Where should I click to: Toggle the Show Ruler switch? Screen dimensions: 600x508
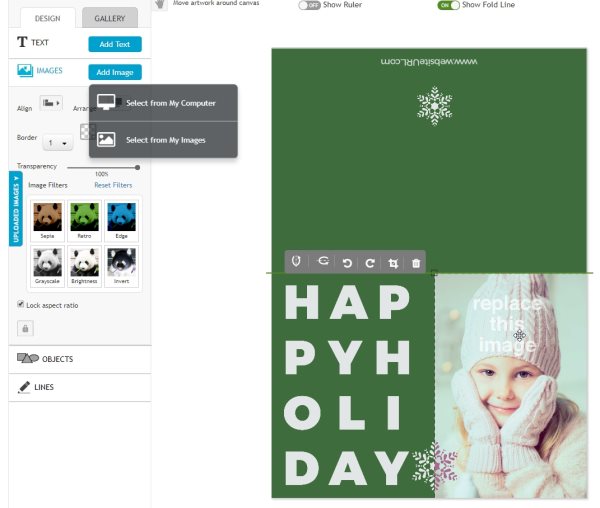[x=309, y=5]
